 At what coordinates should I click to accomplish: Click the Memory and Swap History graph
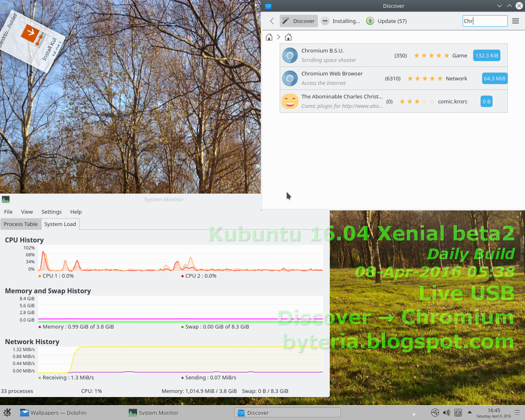click(x=180, y=309)
